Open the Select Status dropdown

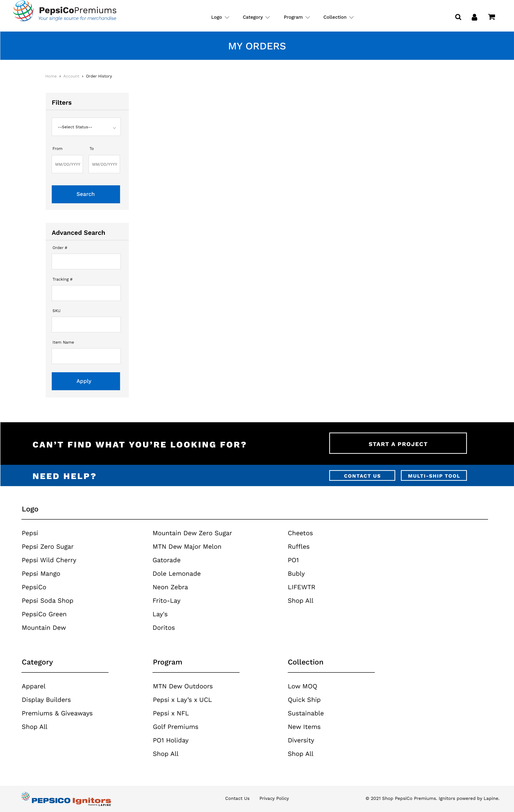pyautogui.click(x=86, y=127)
